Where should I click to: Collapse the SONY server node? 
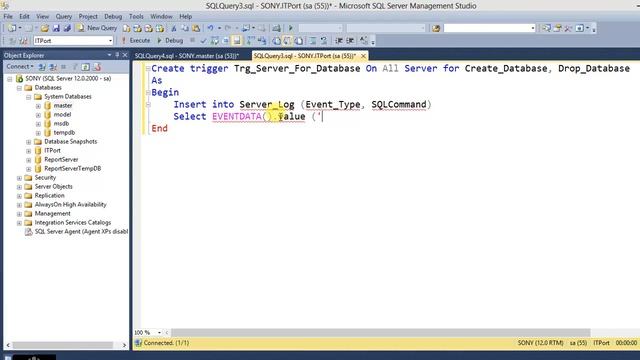(x=10, y=79)
